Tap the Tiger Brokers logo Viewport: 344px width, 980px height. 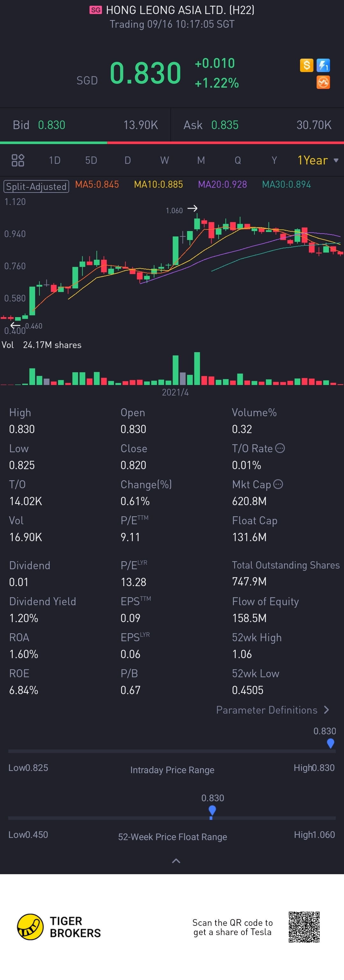point(30,927)
